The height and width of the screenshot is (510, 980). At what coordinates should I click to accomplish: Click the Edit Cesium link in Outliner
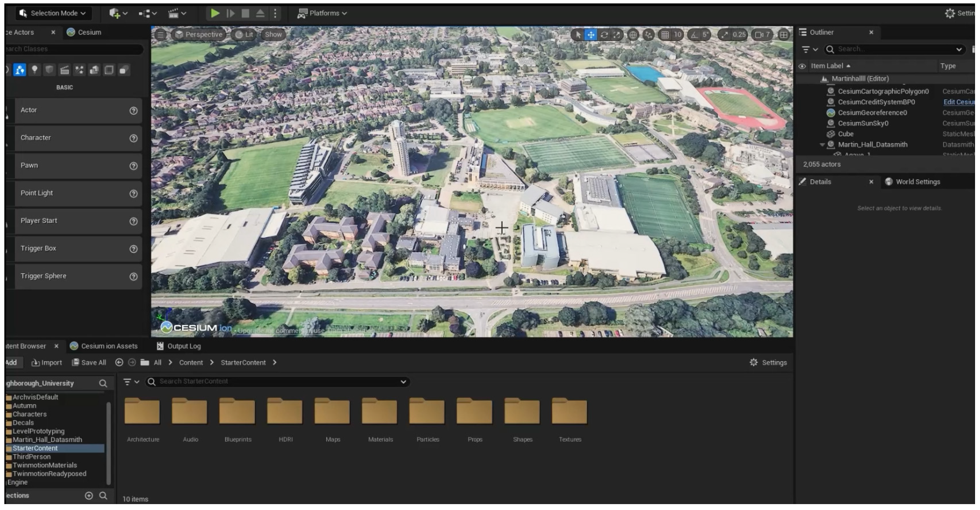pos(959,102)
